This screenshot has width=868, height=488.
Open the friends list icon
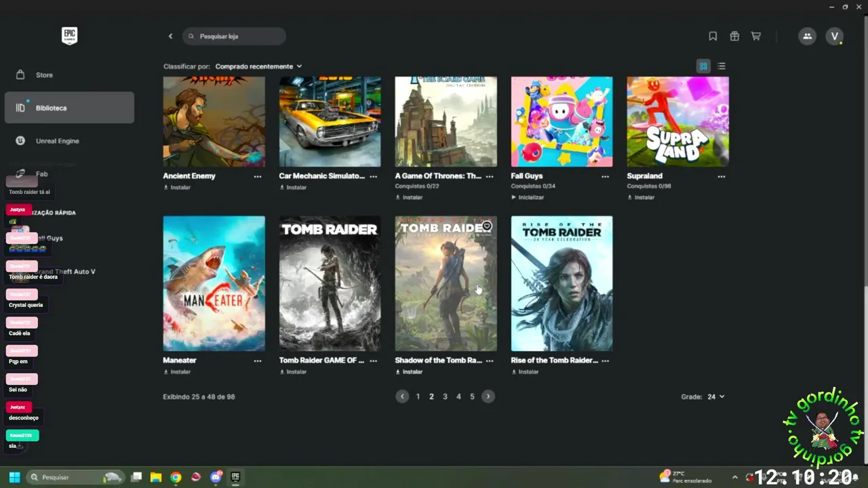click(x=807, y=36)
